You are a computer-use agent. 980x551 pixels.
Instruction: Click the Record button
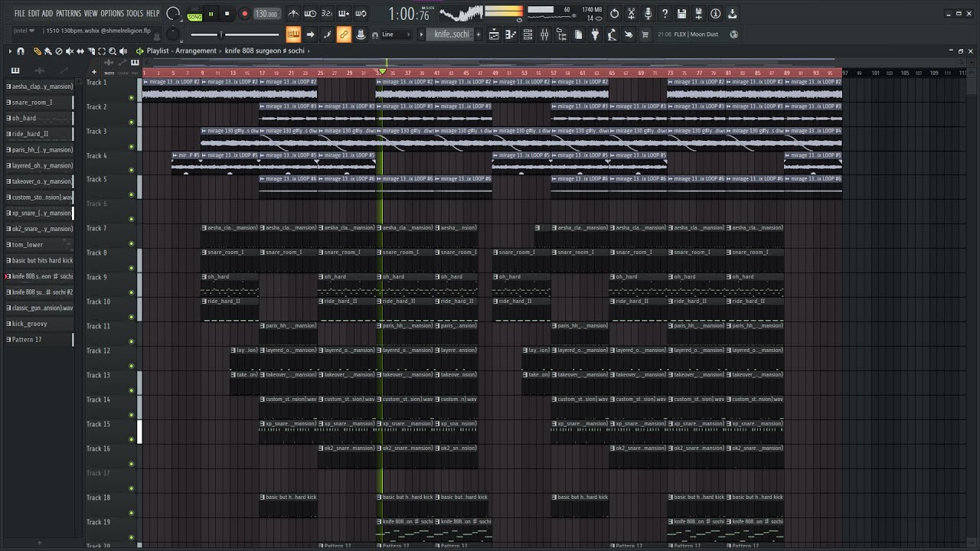pos(244,14)
